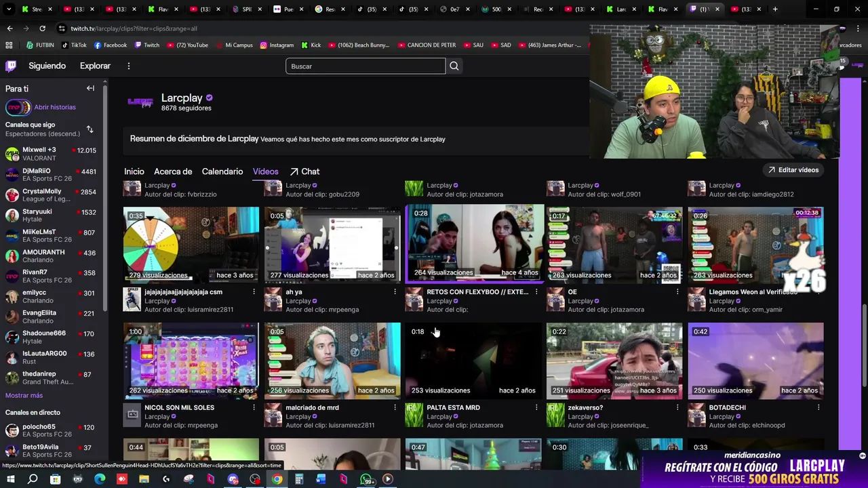Switch to the Inicio channel tab

[x=134, y=171]
